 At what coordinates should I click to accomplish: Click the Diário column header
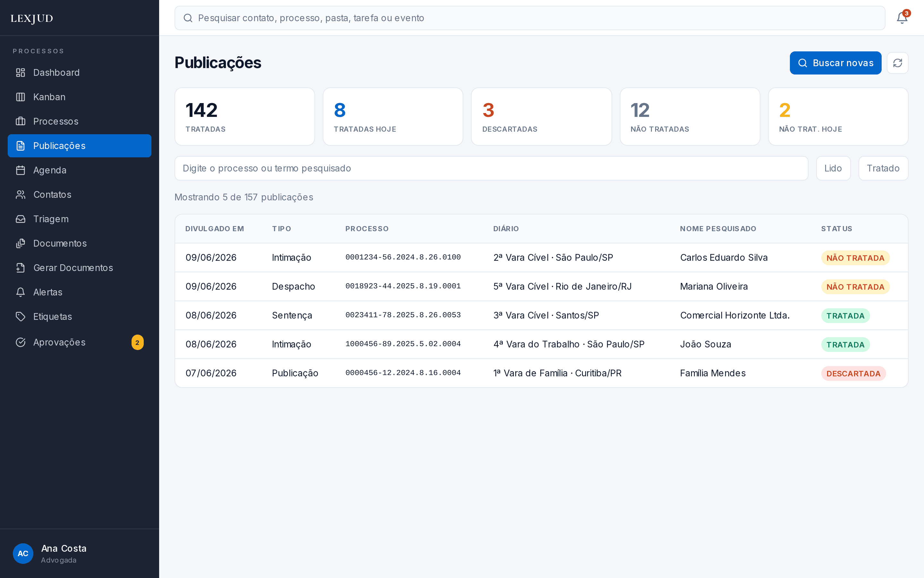(506, 229)
